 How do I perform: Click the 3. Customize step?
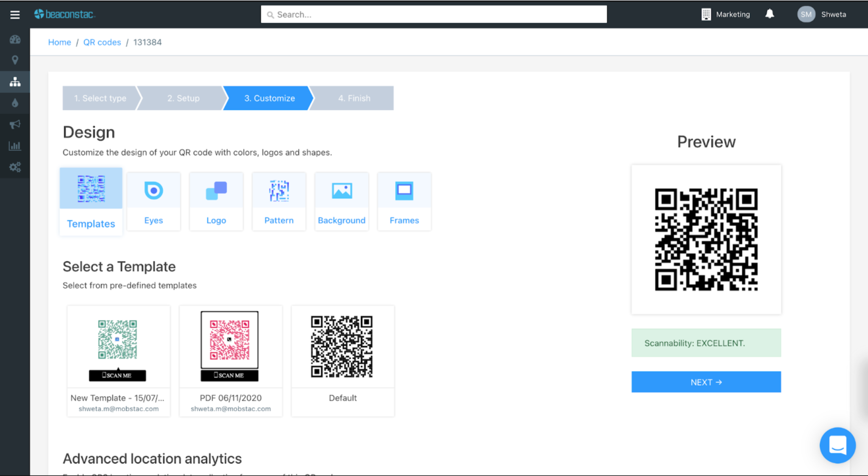click(270, 98)
